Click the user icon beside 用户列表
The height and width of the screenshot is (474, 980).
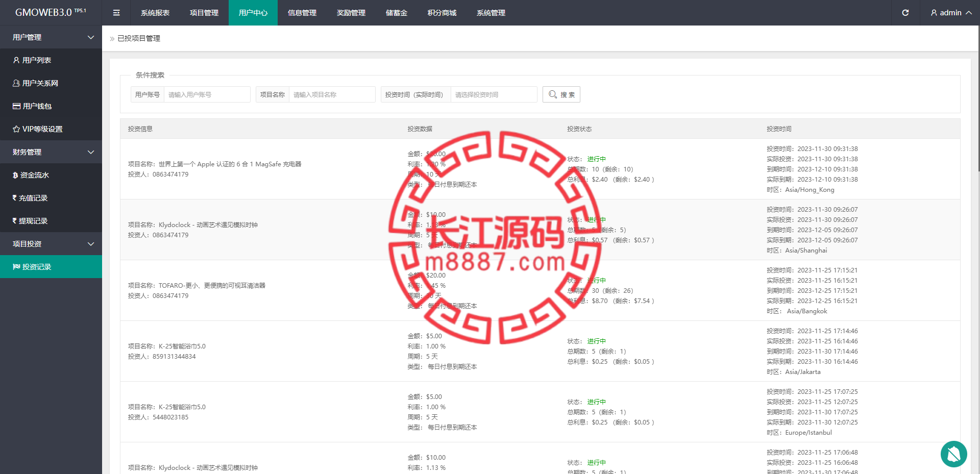(x=16, y=60)
